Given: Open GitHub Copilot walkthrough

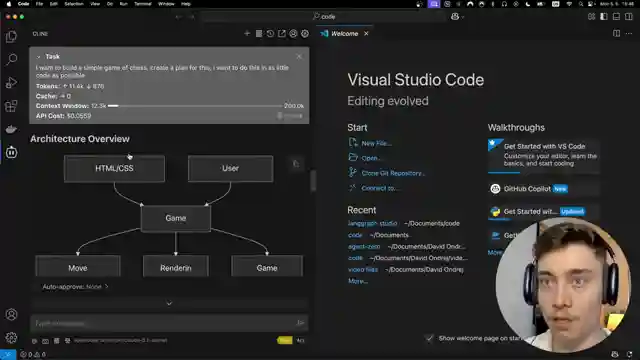Looking at the screenshot, I should click(544, 189).
